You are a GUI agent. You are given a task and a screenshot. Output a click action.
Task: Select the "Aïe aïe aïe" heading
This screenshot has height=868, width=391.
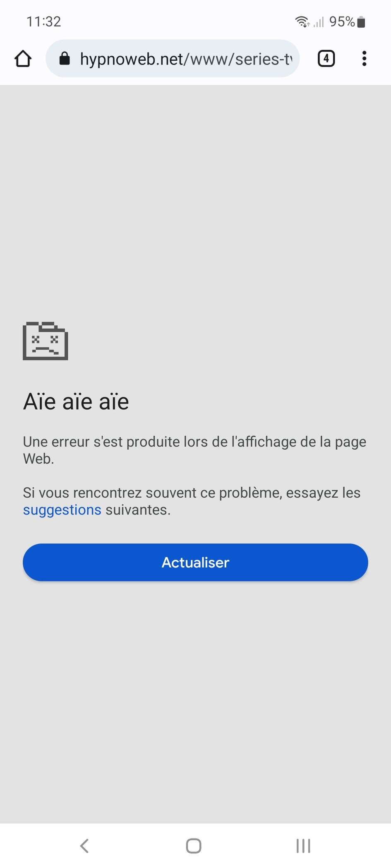[x=76, y=401]
